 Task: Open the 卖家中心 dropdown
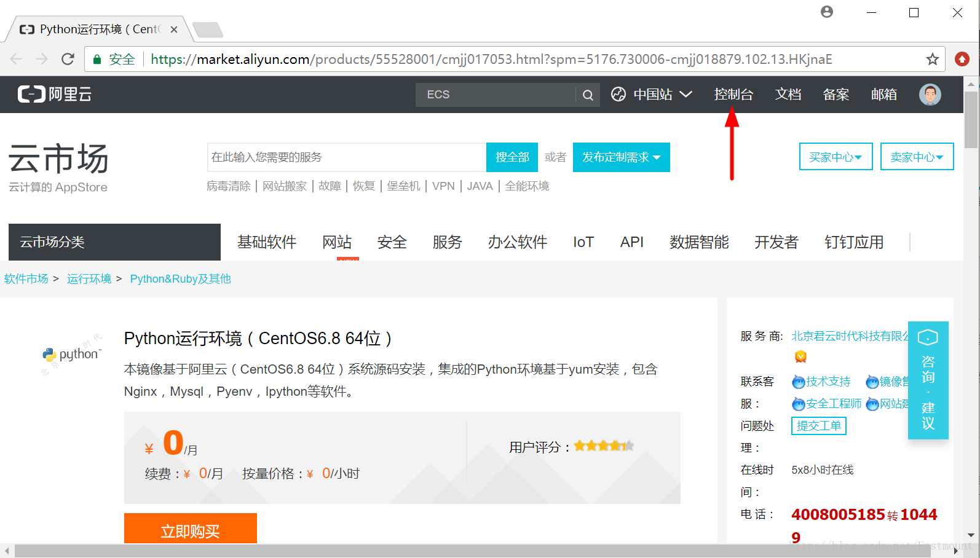[x=917, y=157]
